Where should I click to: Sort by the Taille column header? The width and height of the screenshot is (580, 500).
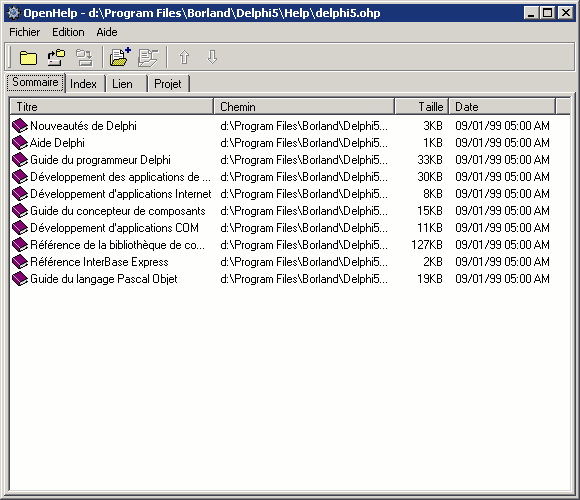[x=422, y=107]
